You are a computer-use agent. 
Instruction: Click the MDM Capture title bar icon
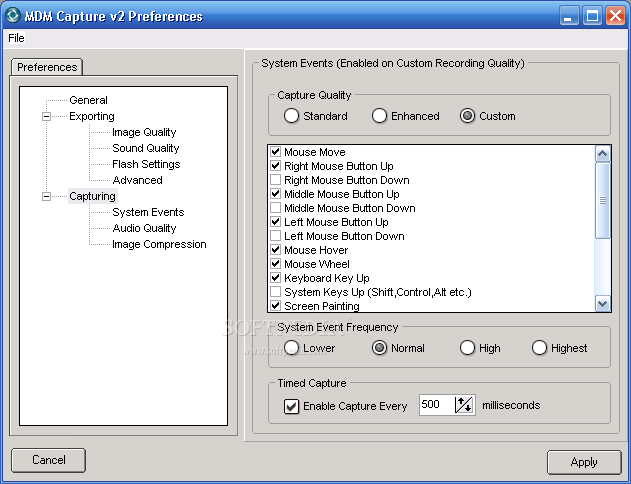12,16
